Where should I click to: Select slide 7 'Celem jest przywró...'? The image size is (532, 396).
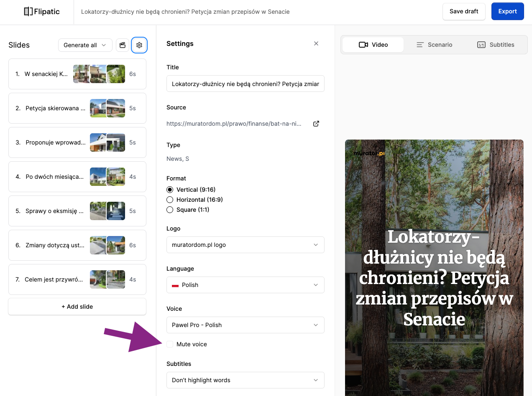coord(77,279)
